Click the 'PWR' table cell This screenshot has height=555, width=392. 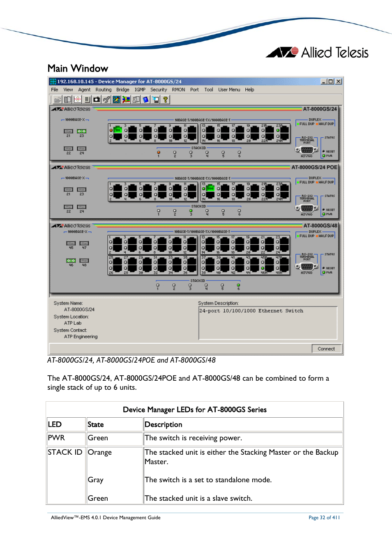coord(66,438)
